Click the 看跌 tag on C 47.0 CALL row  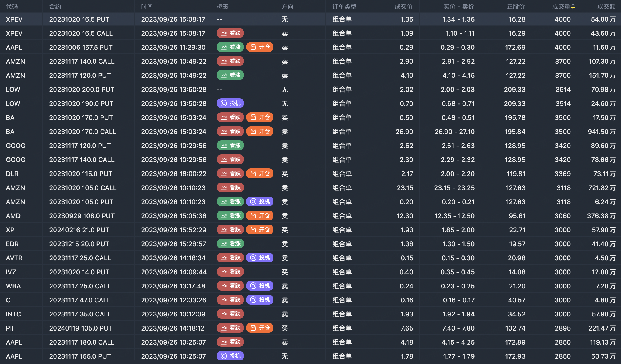click(x=230, y=300)
